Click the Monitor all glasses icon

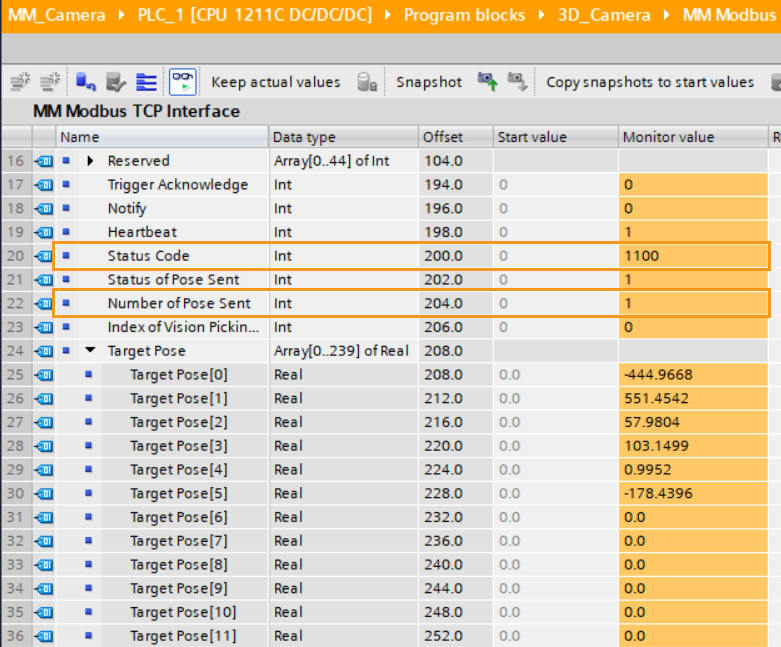click(x=182, y=82)
